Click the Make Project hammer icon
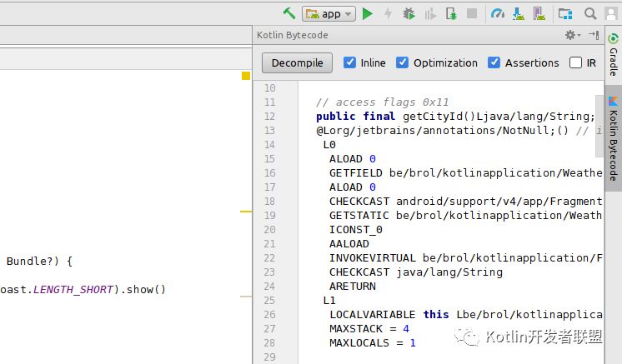Screen dimensions: 622x364 tap(289, 14)
